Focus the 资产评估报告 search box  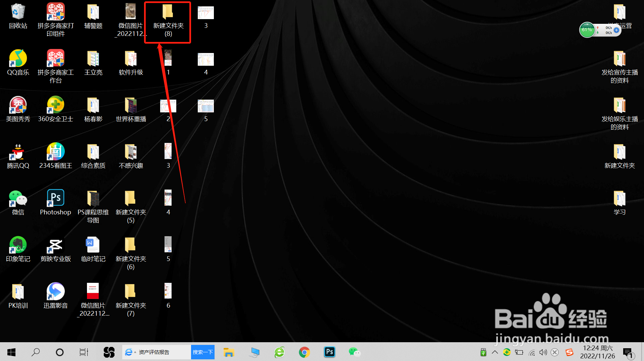pyautogui.click(x=157, y=352)
